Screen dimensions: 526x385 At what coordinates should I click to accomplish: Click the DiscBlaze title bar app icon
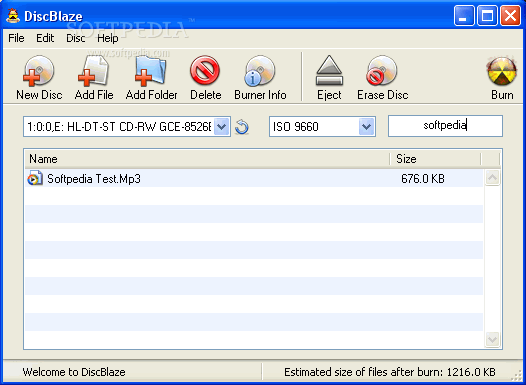[x=13, y=16]
